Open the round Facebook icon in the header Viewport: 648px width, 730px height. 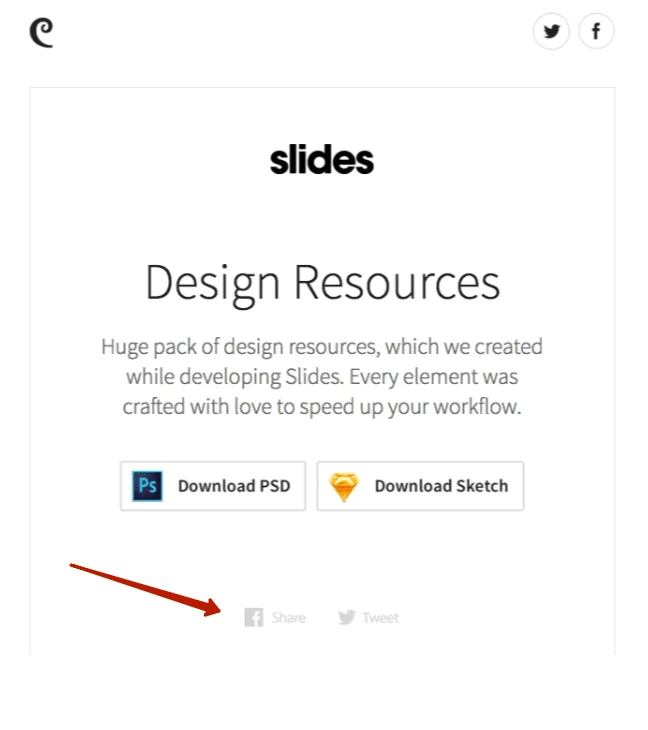(596, 32)
